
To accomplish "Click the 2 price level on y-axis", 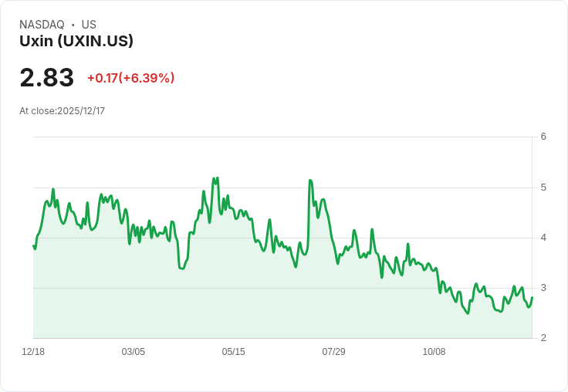I will click(x=543, y=338).
